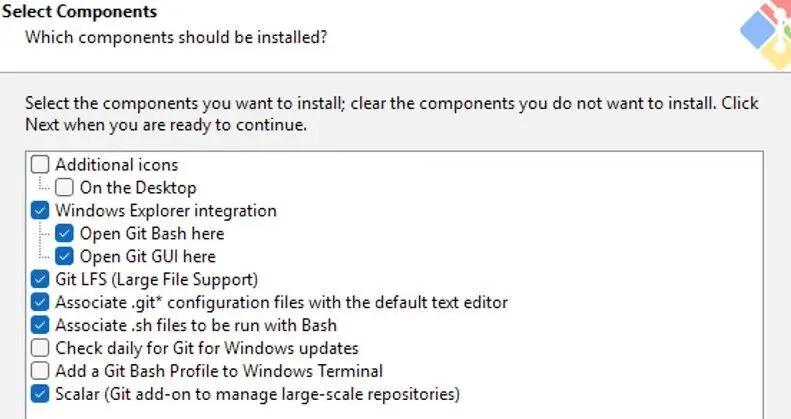Tick the On the Desktop checkbox

coord(65,187)
